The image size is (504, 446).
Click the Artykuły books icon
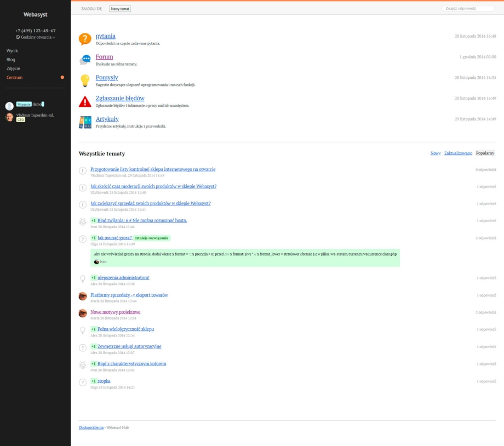[x=85, y=122]
